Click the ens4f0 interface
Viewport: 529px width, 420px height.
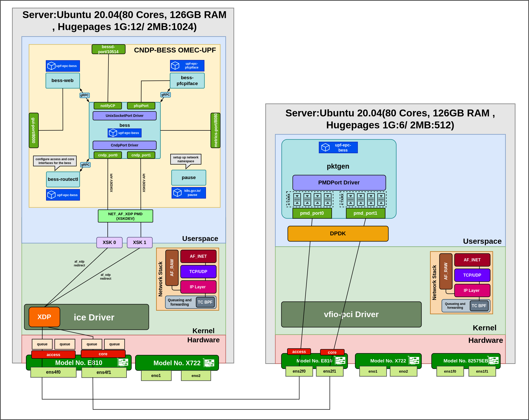[x=53, y=372]
